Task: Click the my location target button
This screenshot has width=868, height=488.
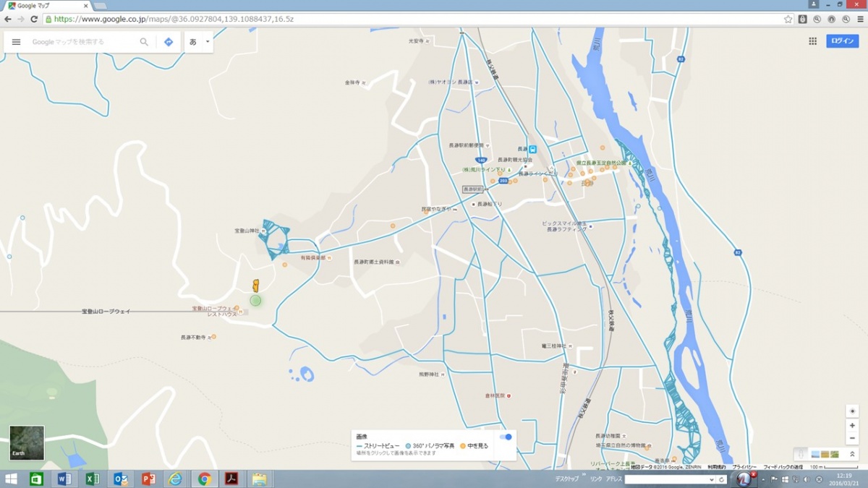Action: click(852, 411)
